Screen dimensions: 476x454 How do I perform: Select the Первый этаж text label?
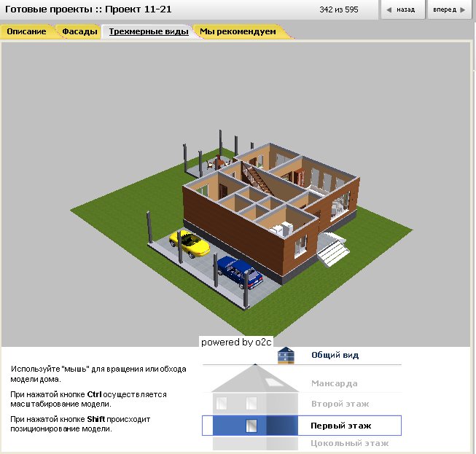[x=340, y=425]
